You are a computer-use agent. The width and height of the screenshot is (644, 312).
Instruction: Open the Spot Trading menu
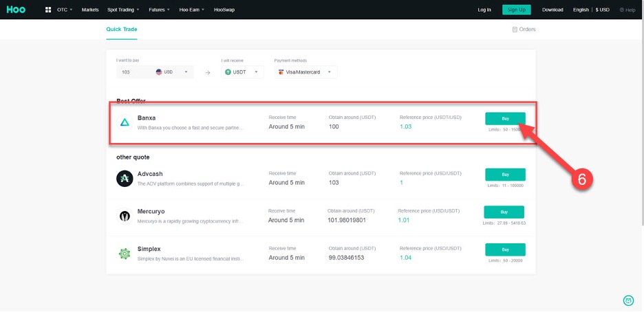coord(123,10)
